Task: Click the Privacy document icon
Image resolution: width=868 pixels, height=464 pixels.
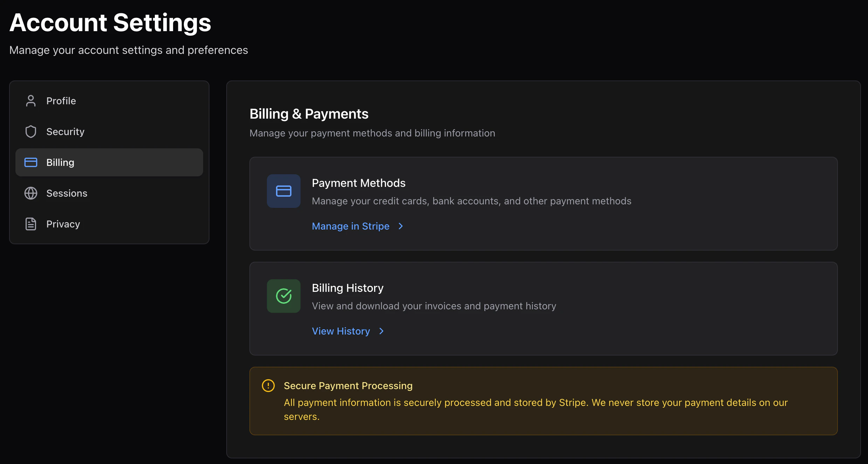Action: click(31, 224)
